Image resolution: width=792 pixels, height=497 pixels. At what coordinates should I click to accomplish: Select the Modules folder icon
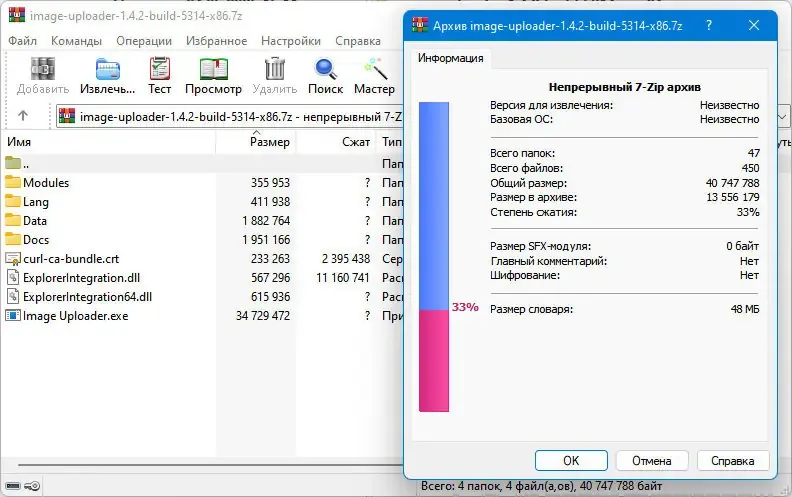pos(13,182)
